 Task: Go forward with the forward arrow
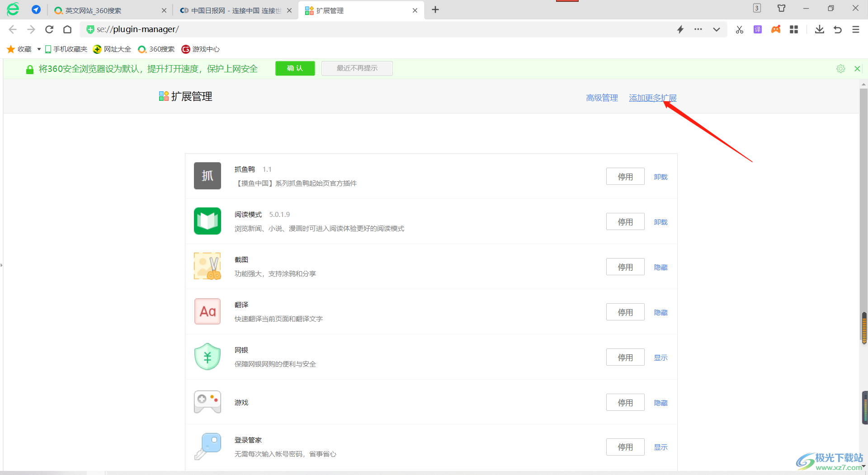31,29
